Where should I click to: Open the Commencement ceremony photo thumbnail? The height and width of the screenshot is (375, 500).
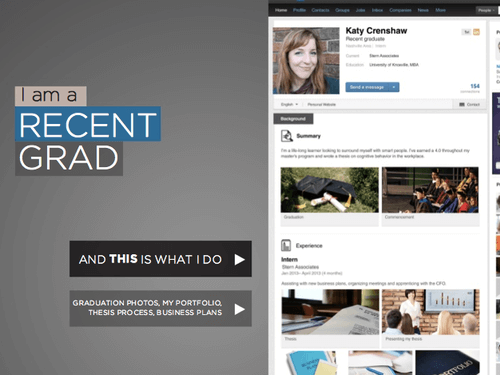pos(430,190)
